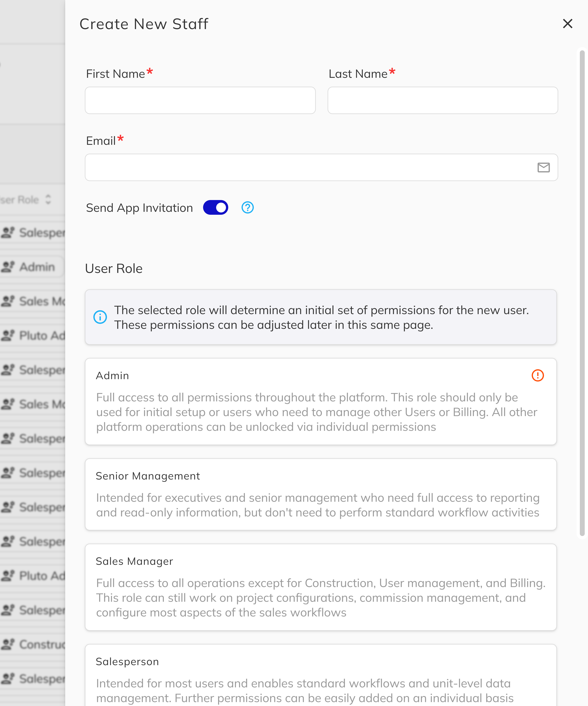588x706 pixels.
Task: Close the Create New Staff dialog
Action: [568, 24]
